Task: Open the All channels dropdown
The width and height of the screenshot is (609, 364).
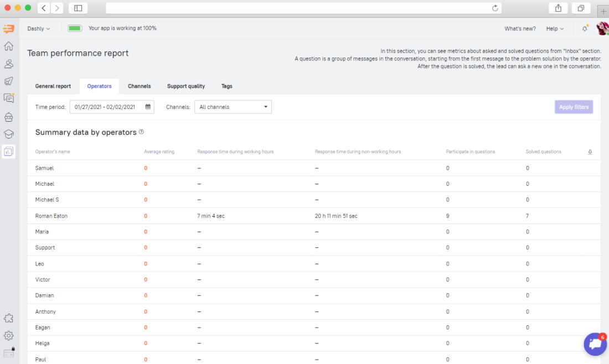Action: (233, 107)
